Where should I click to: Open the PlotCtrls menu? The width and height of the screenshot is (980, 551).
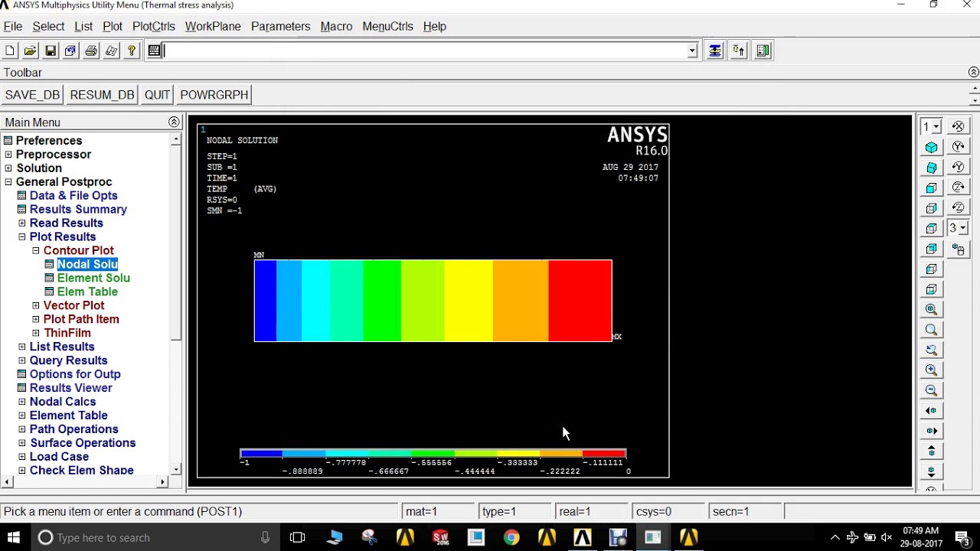[154, 26]
